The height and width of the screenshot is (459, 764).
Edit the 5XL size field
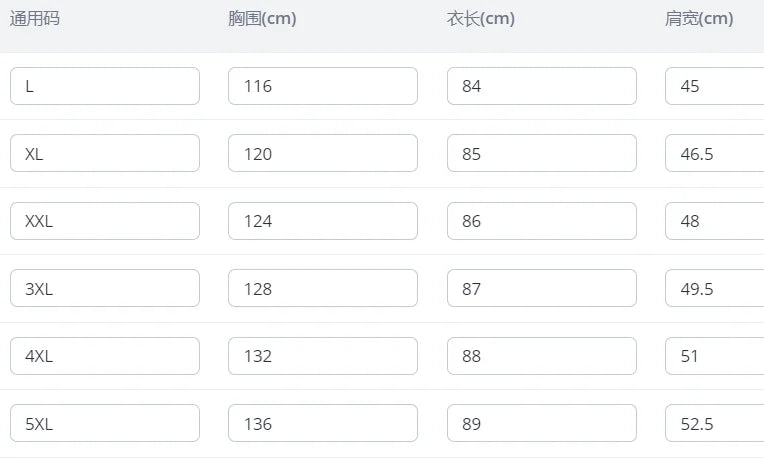(105, 424)
